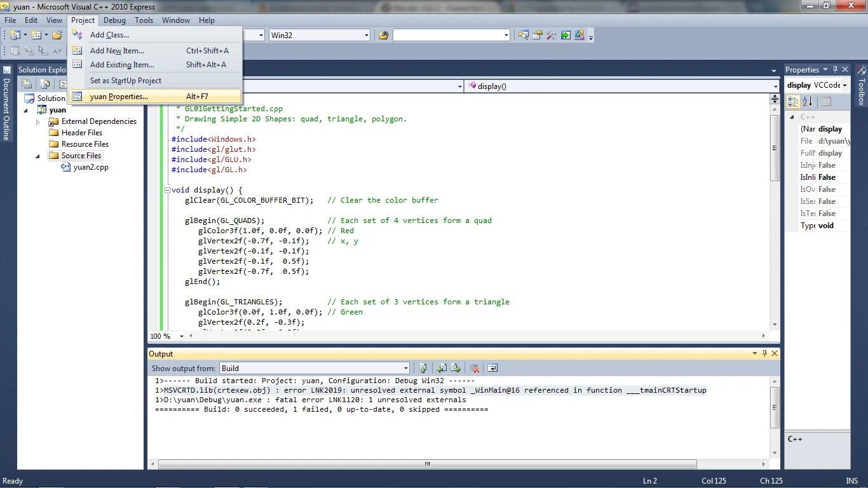Click Categorized view icon in Properties panel
The height and width of the screenshot is (488, 868).
[x=793, y=102]
